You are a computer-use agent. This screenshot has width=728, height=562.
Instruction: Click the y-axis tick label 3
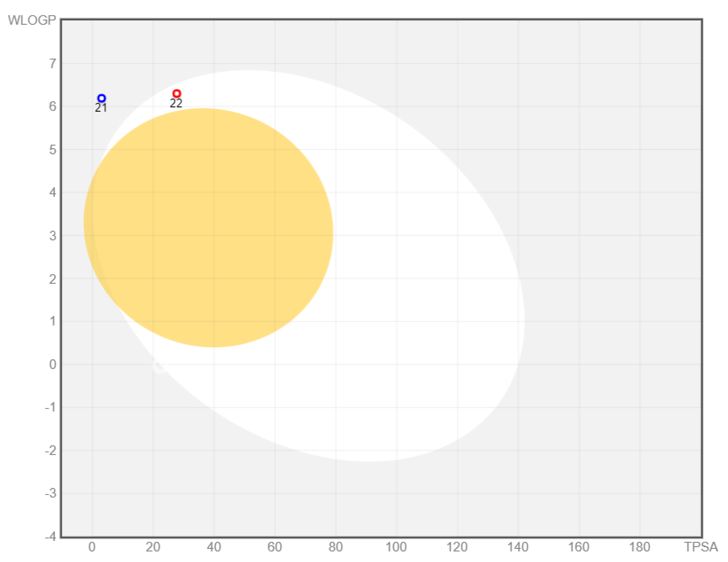click(52, 236)
